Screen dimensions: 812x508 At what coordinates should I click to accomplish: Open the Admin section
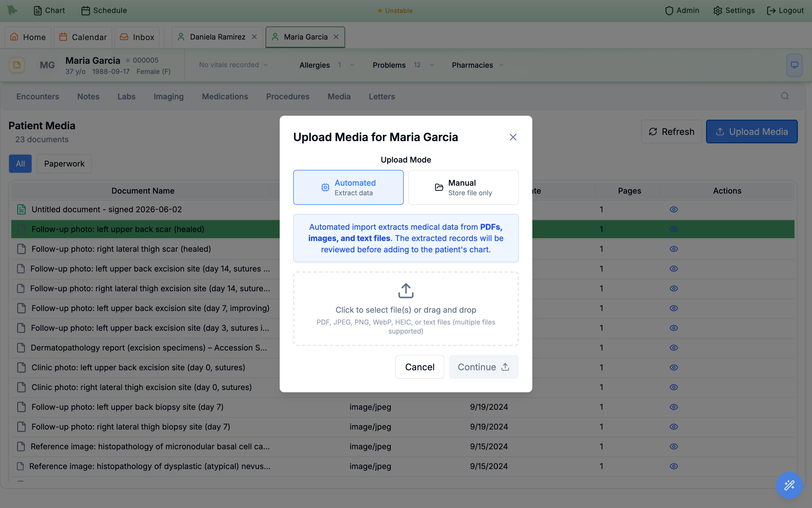pos(682,10)
